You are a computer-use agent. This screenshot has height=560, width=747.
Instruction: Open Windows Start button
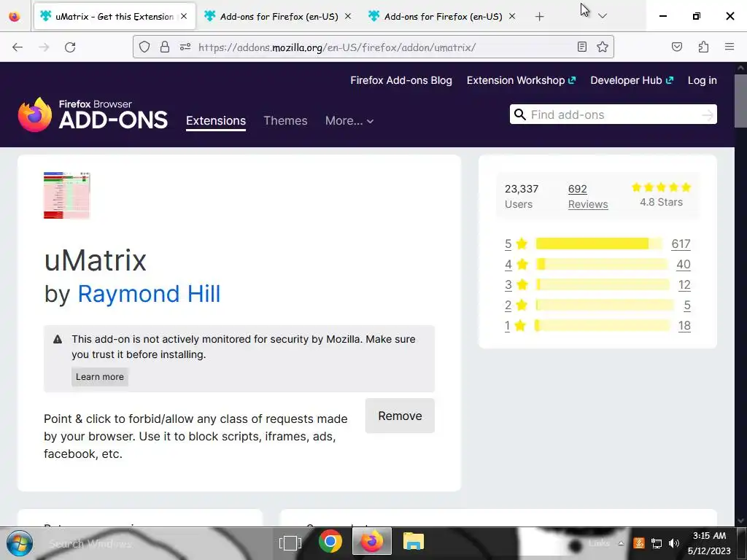coord(19,543)
